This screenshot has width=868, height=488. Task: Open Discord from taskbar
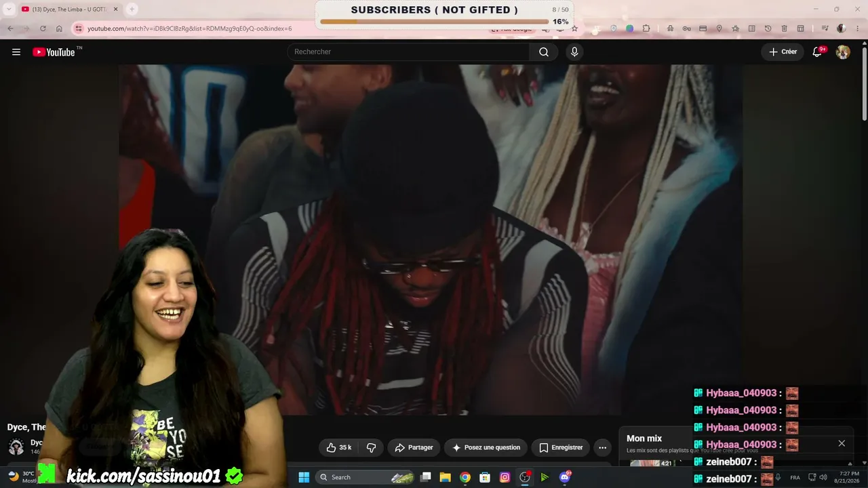pyautogui.click(x=565, y=477)
